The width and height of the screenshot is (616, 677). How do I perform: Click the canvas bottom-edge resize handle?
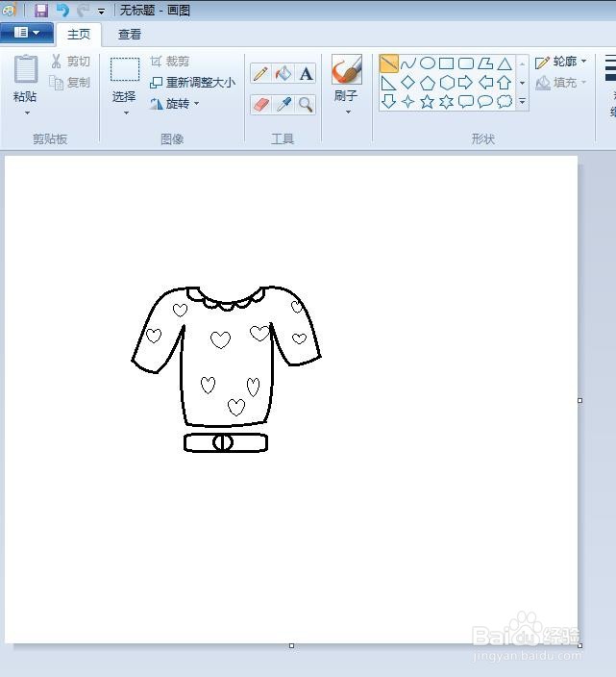[x=291, y=645]
